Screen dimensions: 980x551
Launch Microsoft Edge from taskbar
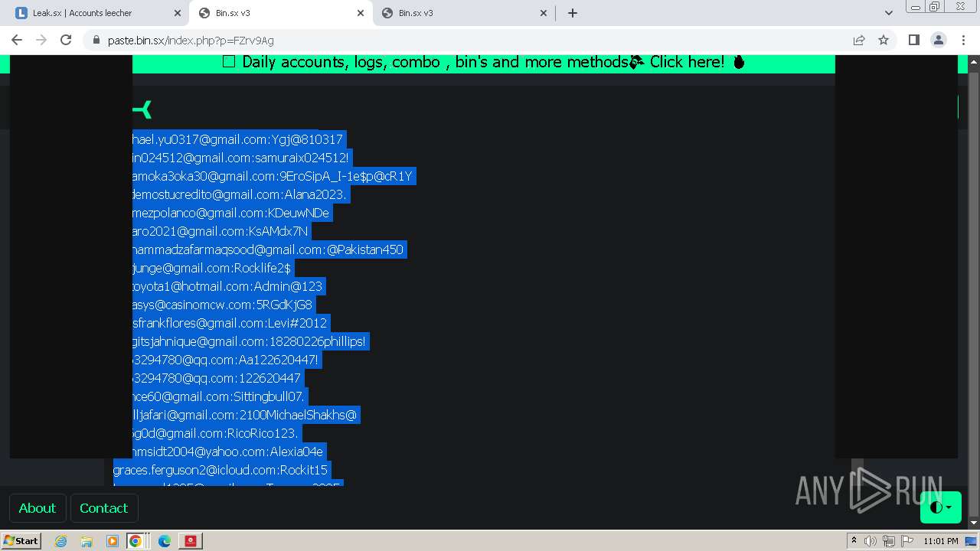[x=165, y=541]
